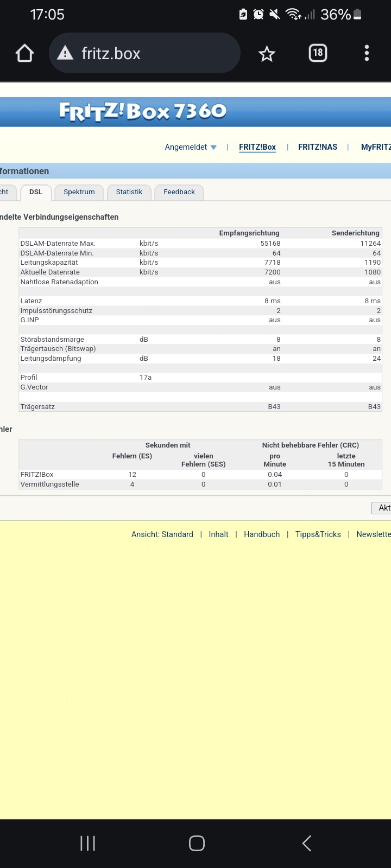Click the Nicht behebbare Fehler (CRC) header
The width and height of the screenshot is (391, 868).
click(311, 445)
